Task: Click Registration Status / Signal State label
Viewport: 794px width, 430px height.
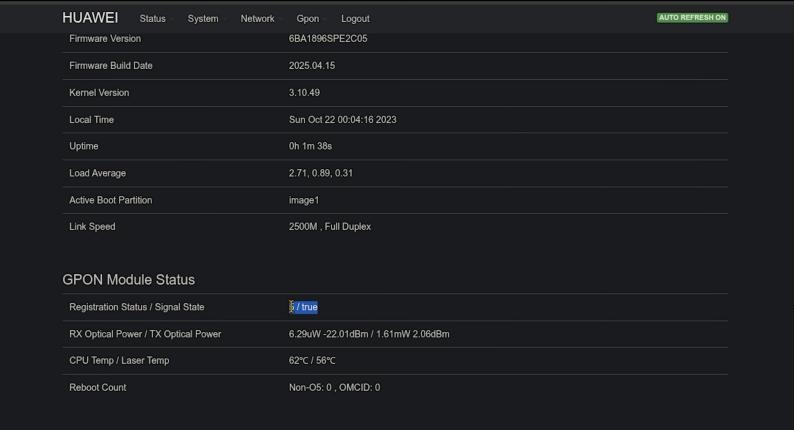Action: [x=137, y=307]
